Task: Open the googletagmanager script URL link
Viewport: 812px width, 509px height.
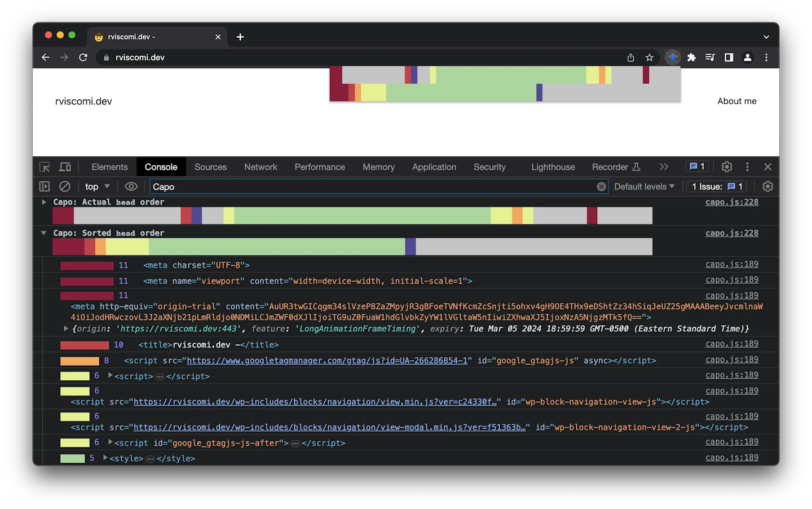Action: coord(327,361)
